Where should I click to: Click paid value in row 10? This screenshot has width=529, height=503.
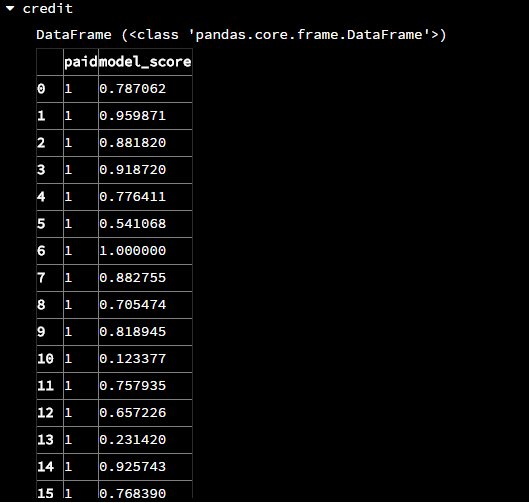[x=68, y=359]
